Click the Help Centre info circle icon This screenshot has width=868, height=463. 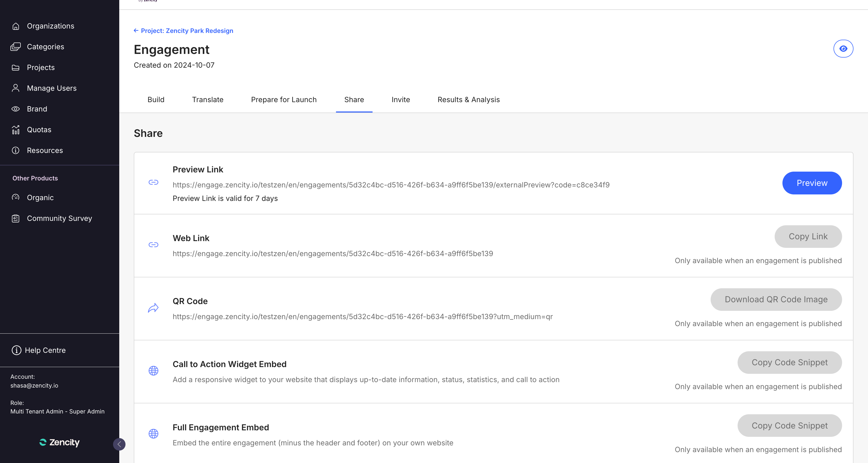[16, 350]
